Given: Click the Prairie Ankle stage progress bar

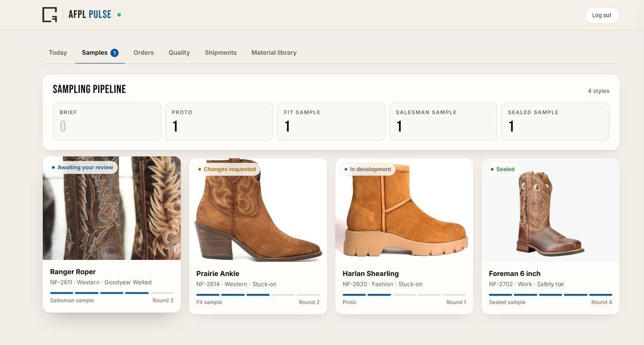Looking at the screenshot, I should pyautogui.click(x=258, y=294).
